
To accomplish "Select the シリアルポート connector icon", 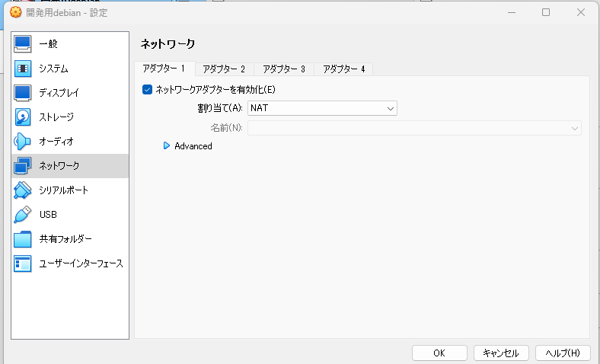I will [23, 190].
